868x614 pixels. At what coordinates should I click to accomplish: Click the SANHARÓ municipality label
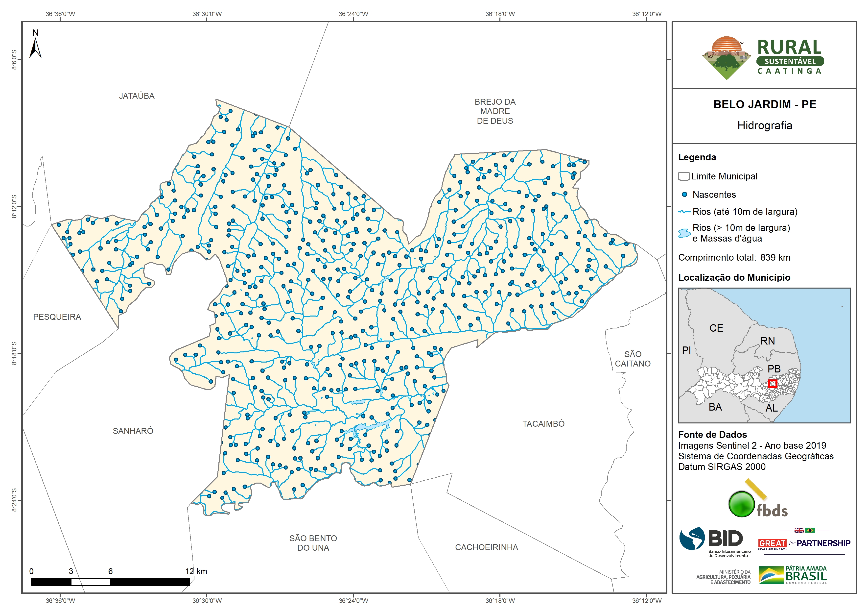(x=133, y=431)
